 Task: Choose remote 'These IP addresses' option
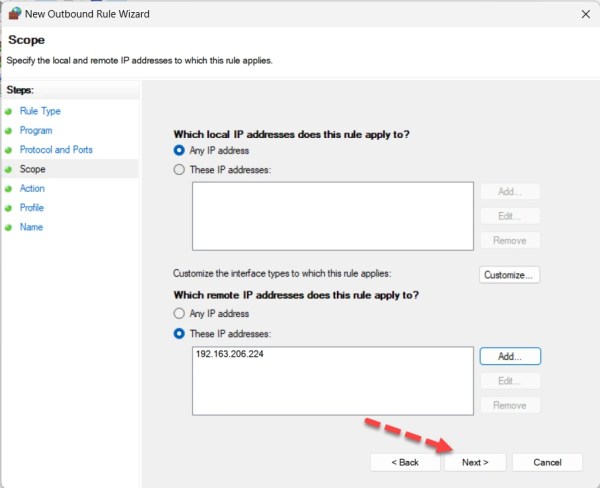point(180,333)
